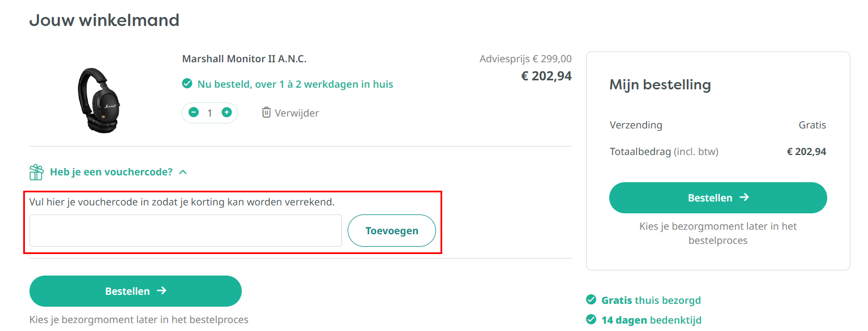
Task: Select the quantity value 1
Action: click(209, 113)
